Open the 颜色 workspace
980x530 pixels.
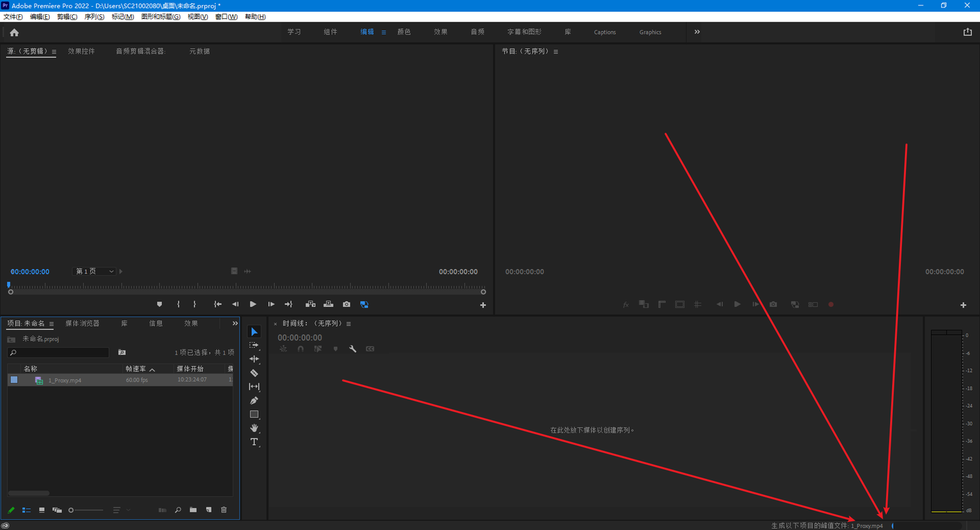(x=404, y=32)
